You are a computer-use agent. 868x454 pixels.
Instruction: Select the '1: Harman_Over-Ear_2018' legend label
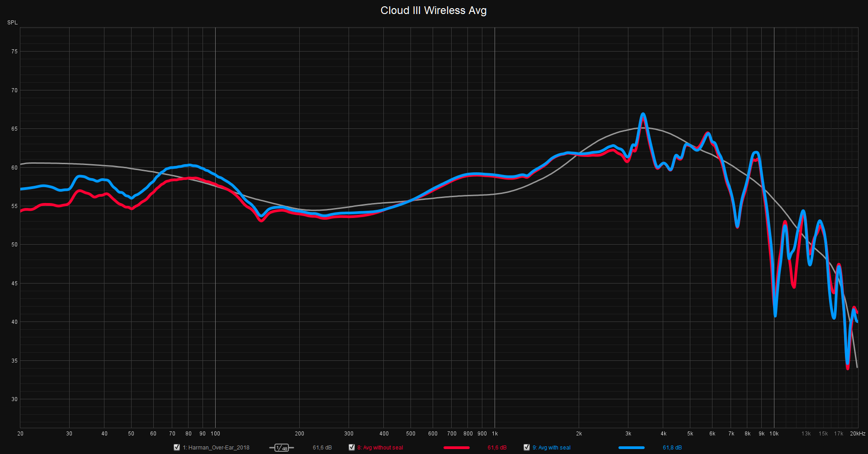(x=216, y=448)
